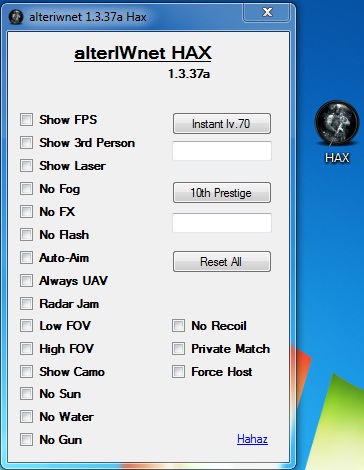
Task: Toggle the No Gun checkbox
Action: tap(26, 440)
